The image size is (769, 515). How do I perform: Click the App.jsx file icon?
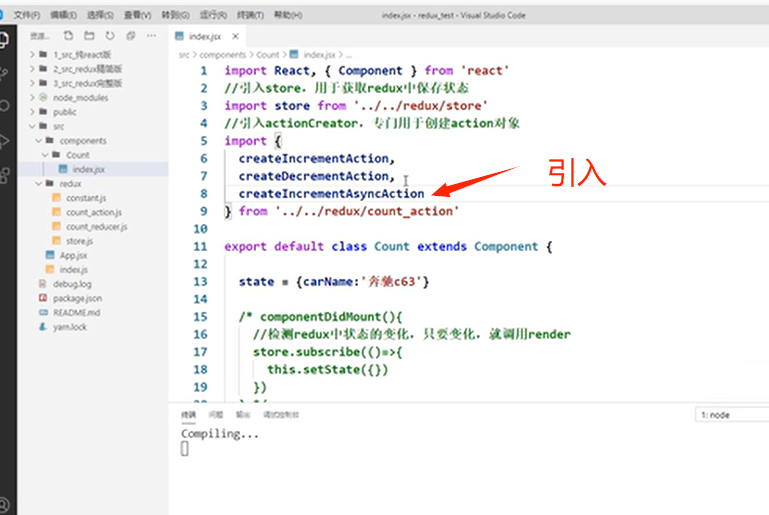point(50,255)
